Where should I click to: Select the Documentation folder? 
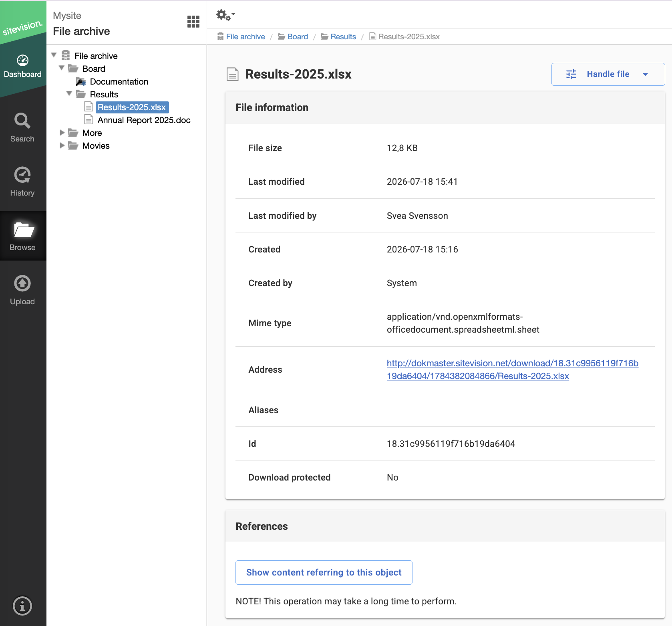tap(119, 82)
